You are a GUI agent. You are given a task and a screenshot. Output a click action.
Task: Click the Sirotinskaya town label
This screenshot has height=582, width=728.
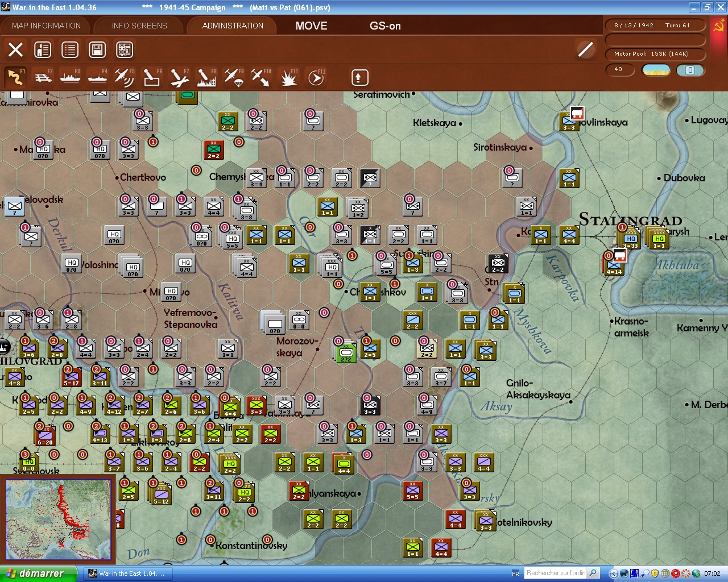[500, 147]
